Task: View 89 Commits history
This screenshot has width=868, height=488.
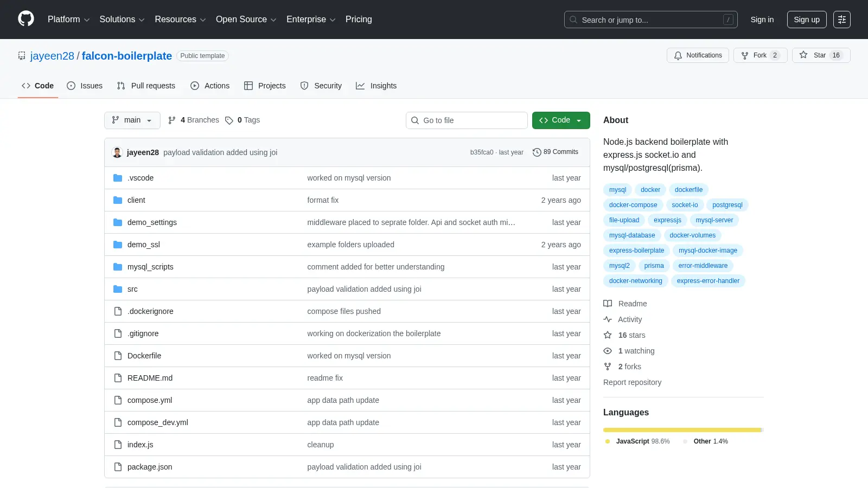Action: pyautogui.click(x=556, y=152)
